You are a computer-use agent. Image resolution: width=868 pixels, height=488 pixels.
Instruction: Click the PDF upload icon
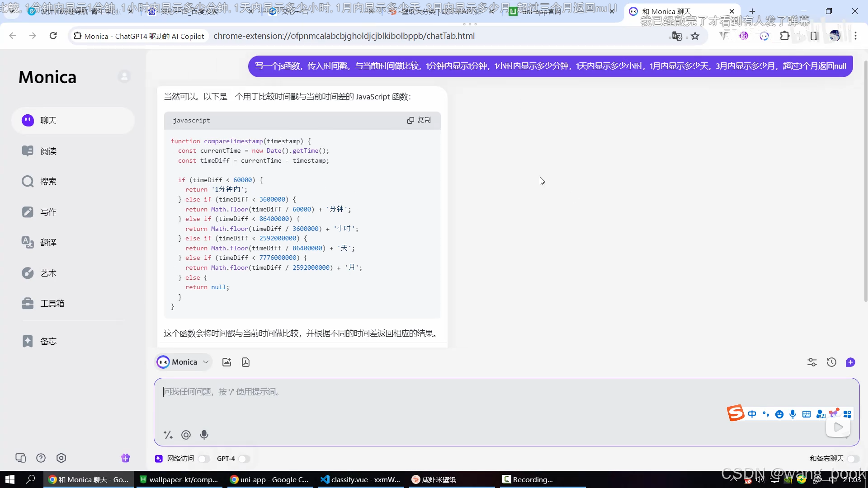coord(245,362)
